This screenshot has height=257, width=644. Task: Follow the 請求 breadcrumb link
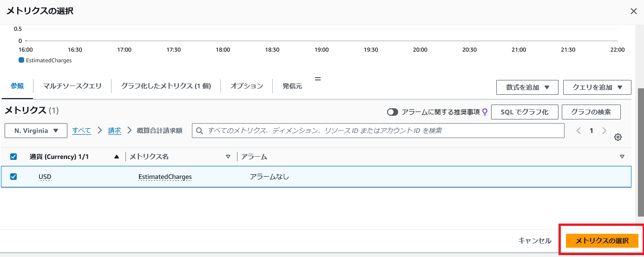coord(115,131)
